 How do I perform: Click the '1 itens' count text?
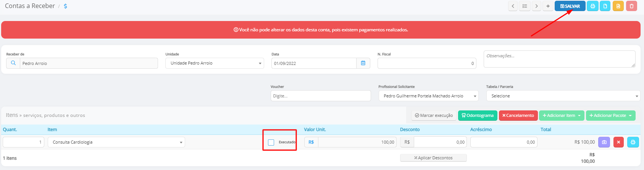(x=10, y=158)
